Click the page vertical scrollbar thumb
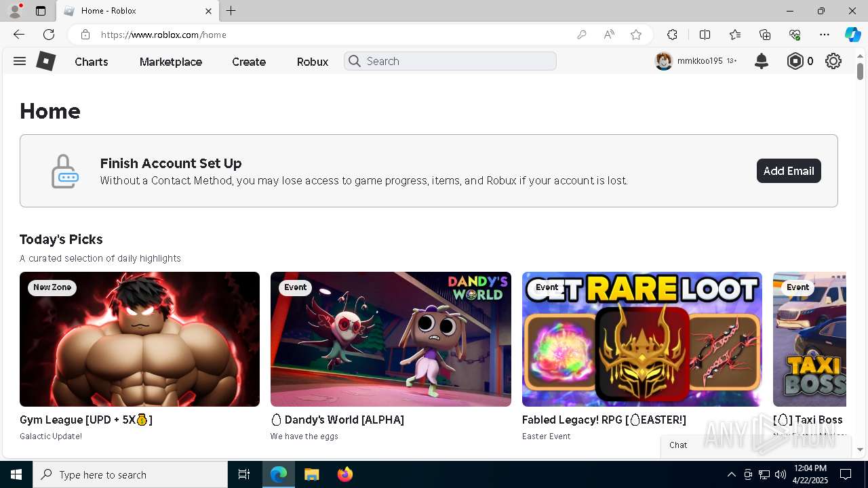This screenshot has width=868, height=488. (860, 70)
